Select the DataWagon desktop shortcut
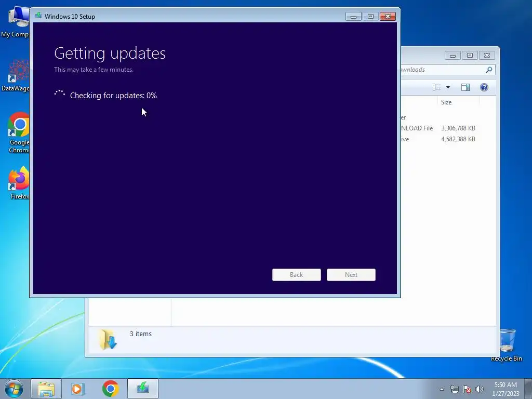The height and width of the screenshot is (399, 532). coord(15,76)
